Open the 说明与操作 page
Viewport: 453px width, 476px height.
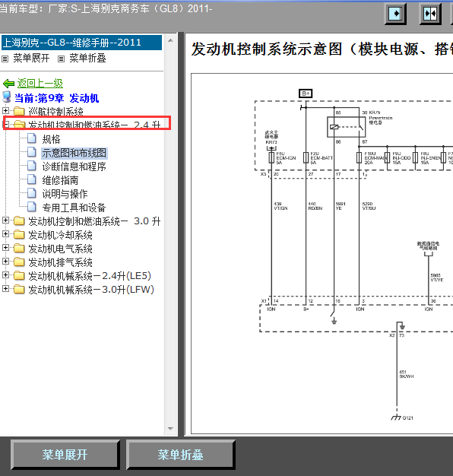[65, 194]
